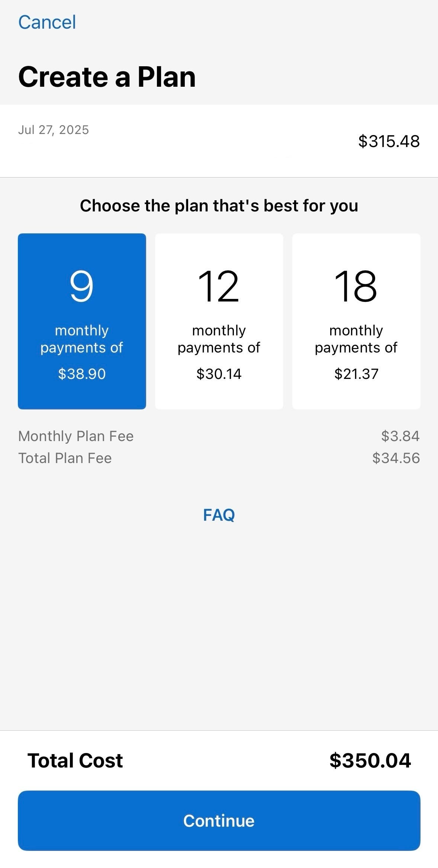
Task: Click the Choose the plan heading text
Action: pos(219,206)
